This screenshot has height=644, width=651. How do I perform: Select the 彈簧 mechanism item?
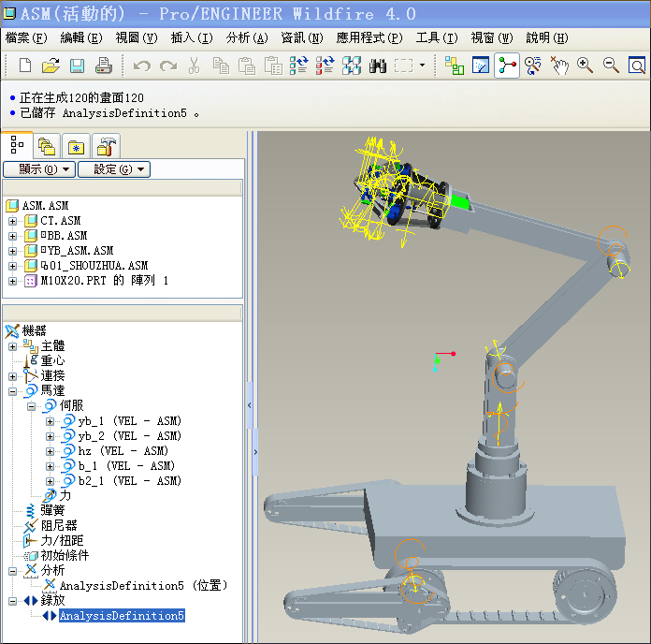pyautogui.click(x=51, y=510)
